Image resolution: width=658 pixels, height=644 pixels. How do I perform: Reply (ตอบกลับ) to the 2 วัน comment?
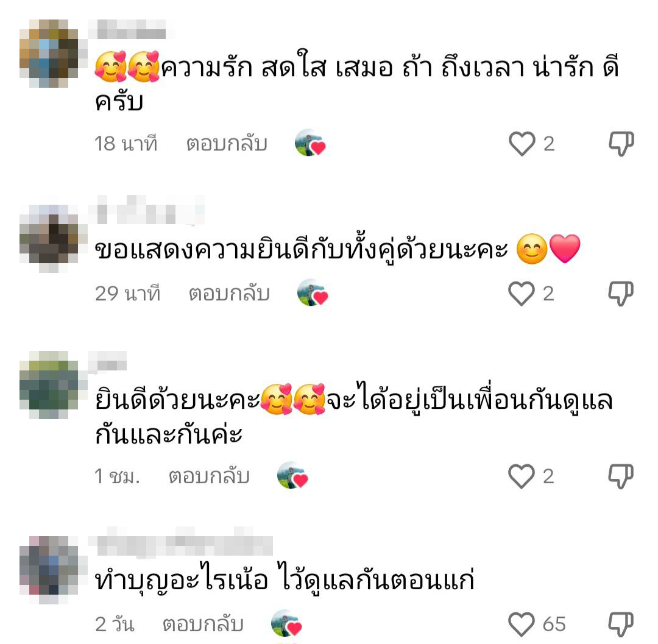click(x=203, y=624)
